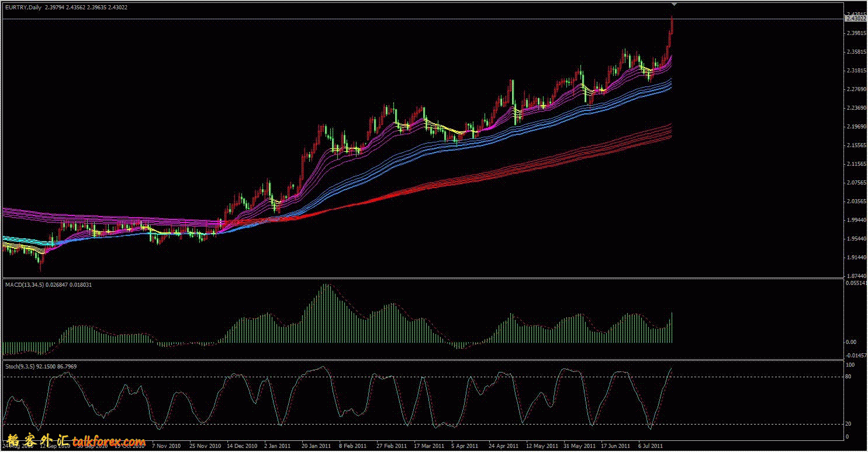Click the 6 Jul 2011 date label

[x=651, y=446]
